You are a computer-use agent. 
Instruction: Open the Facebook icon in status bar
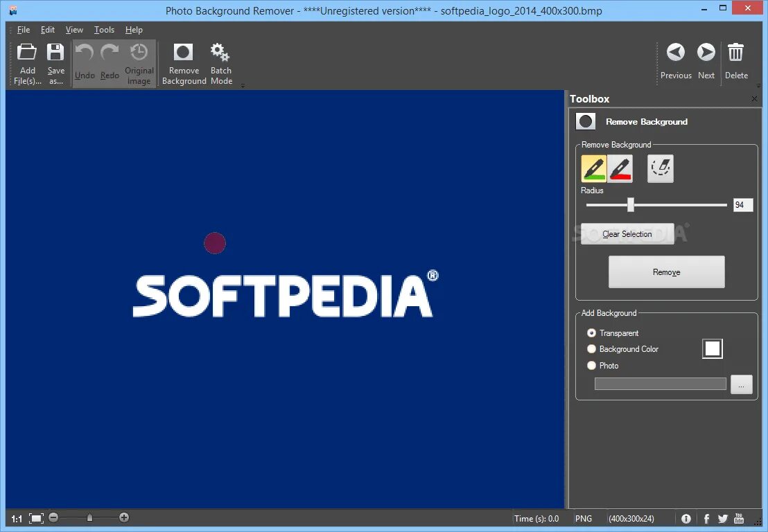click(706, 519)
